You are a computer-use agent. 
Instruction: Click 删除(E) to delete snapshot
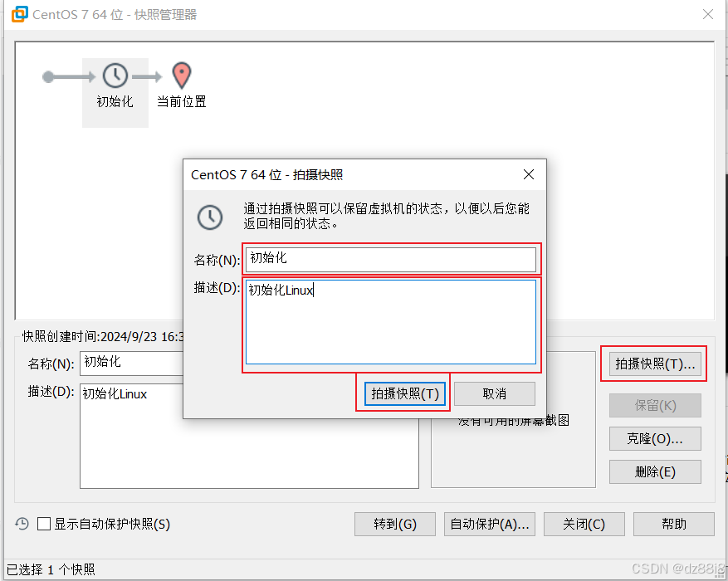pos(655,472)
